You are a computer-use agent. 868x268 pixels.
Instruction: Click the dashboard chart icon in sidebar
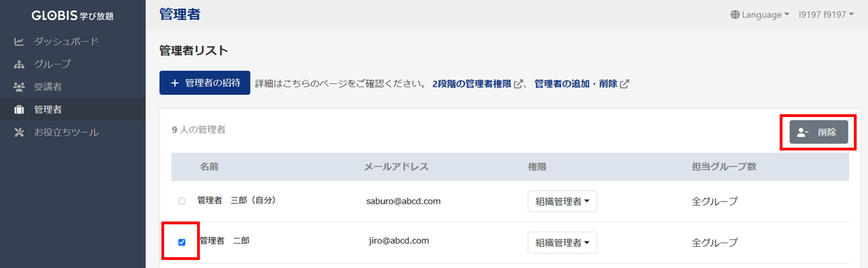click(19, 42)
